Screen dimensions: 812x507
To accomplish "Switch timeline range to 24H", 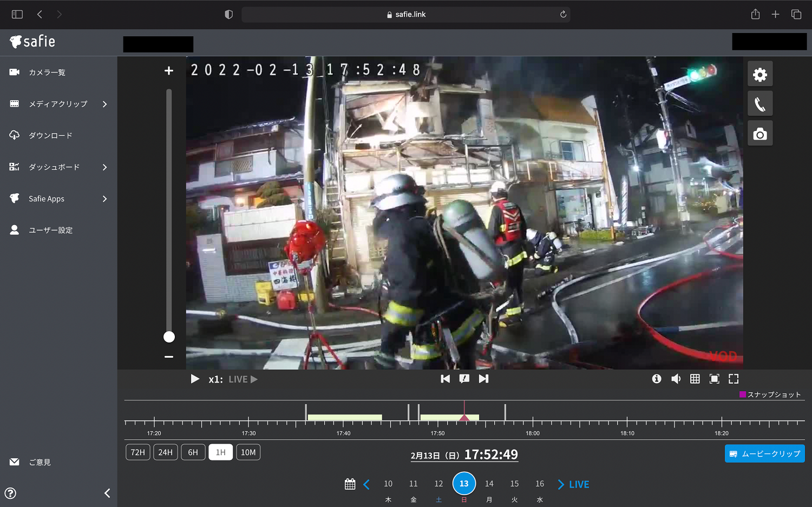I will point(165,452).
